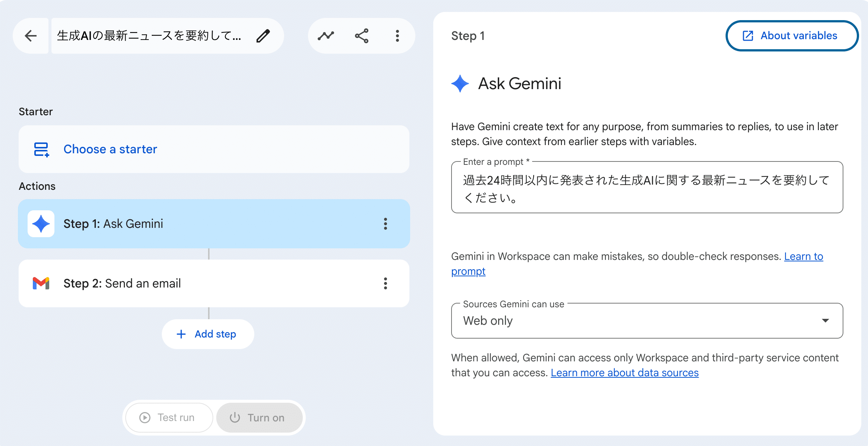Click the starter icon beside Choose a starter
868x446 pixels.
pos(41,149)
